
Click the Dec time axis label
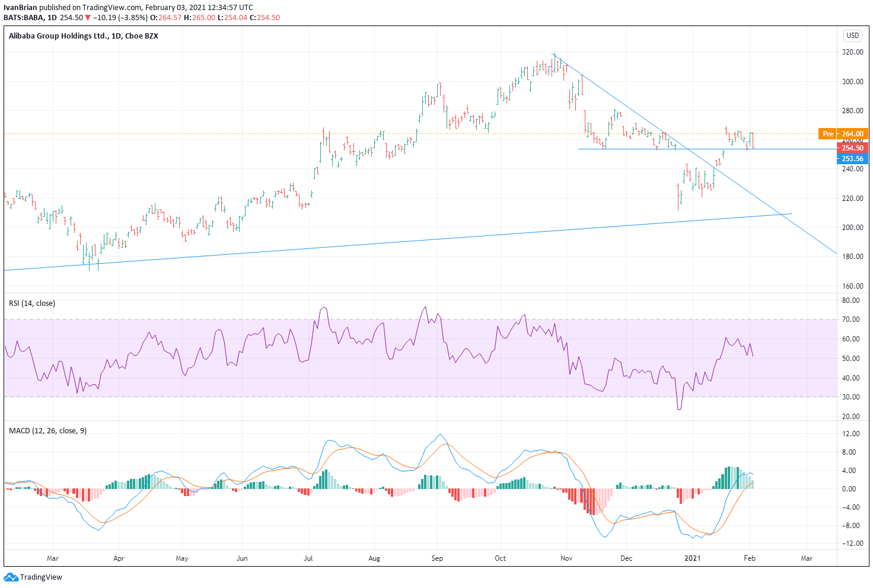(626, 558)
